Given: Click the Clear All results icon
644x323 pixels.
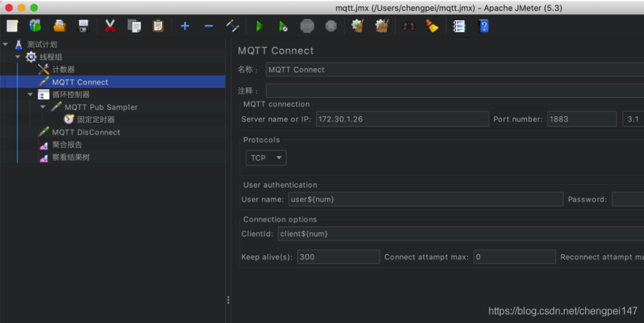Looking at the screenshot, I should (382, 26).
